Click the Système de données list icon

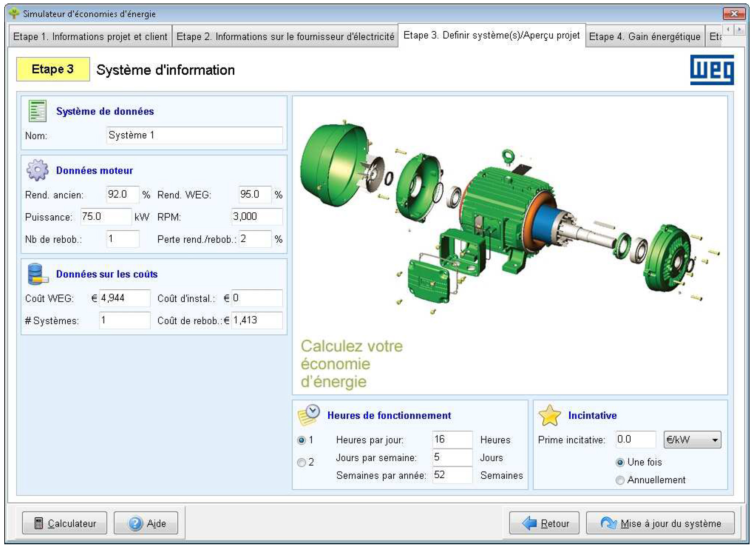[x=37, y=111]
